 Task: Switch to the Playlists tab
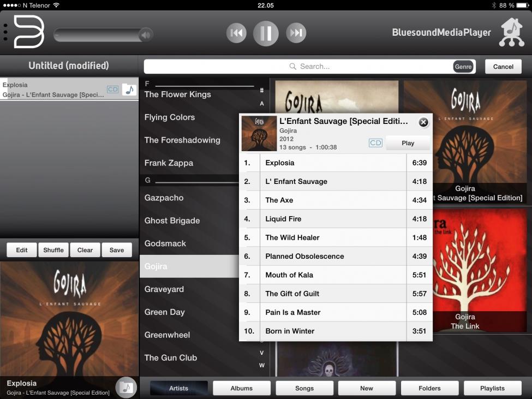coord(492,388)
